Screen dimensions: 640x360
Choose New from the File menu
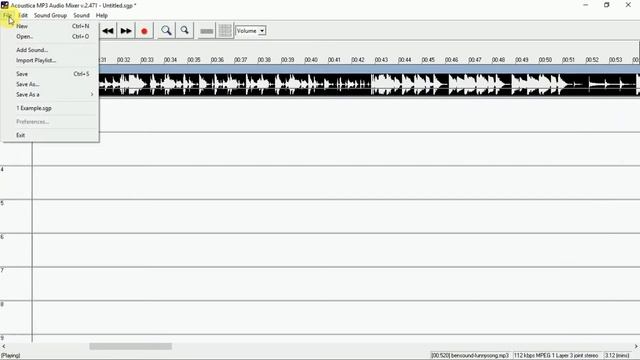pyautogui.click(x=50, y=26)
